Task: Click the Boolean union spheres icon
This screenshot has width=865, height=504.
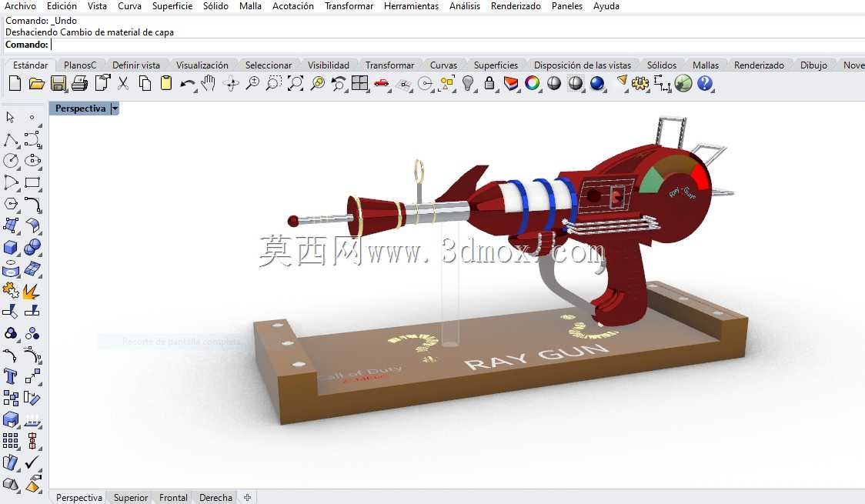Action: [32, 247]
